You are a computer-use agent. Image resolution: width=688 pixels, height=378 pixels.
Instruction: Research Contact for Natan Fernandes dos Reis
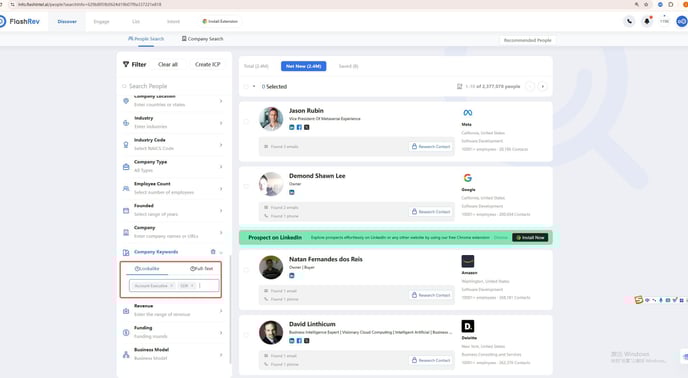(x=431, y=295)
